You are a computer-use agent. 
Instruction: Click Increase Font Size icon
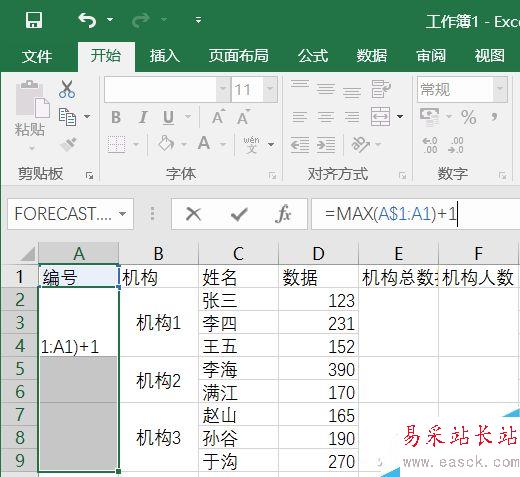pyautogui.click(x=218, y=117)
